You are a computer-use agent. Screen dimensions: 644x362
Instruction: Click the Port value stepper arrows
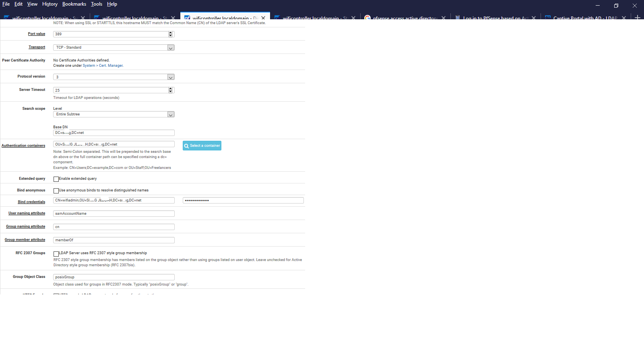point(171,34)
